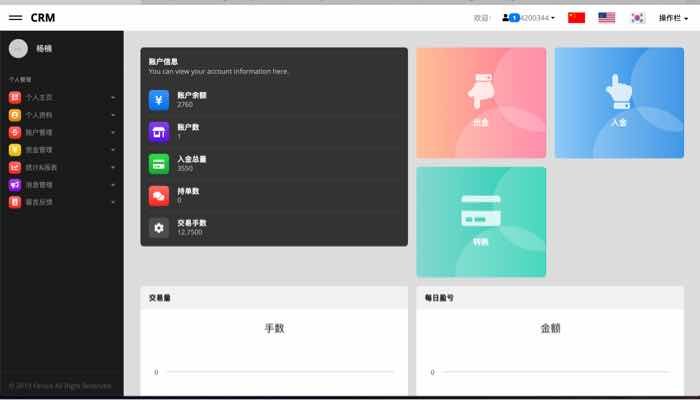The height and width of the screenshot is (400, 700).
Task: Click the deposit total value 3550
Action: pyautogui.click(x=185, y=169)
